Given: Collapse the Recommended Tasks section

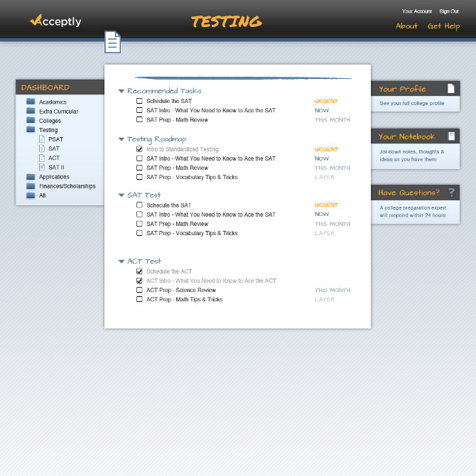Looking at the screenshot, I should pyautogui.click(x=121, y=91).
